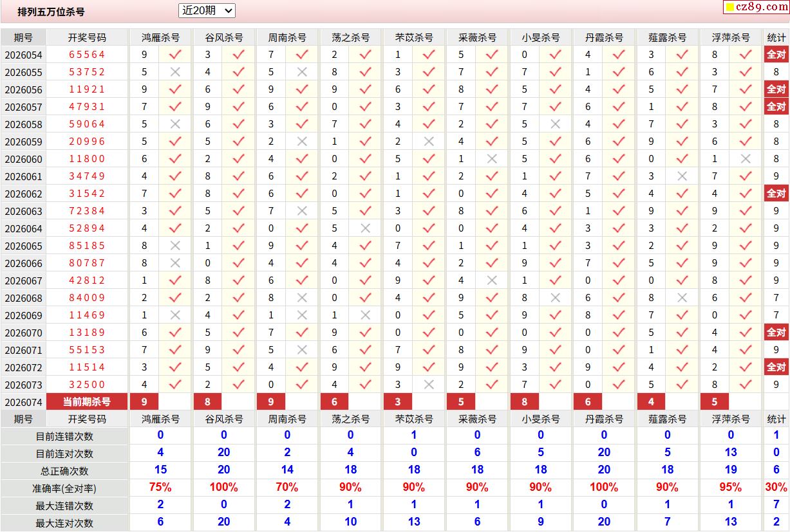Click the 全对 badge in row 2026054

click(x=776, y=55)
